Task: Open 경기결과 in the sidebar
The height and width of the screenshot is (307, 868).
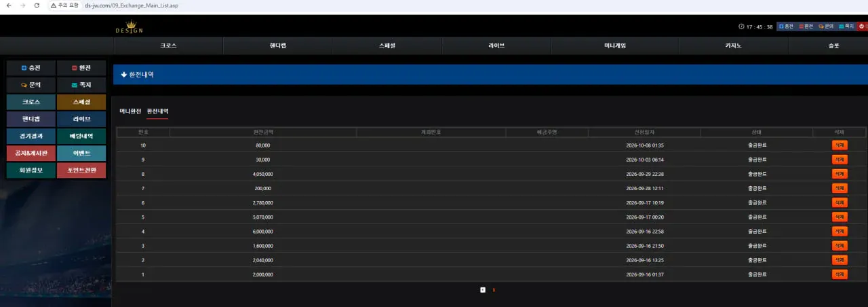Action: click(31, 136)
